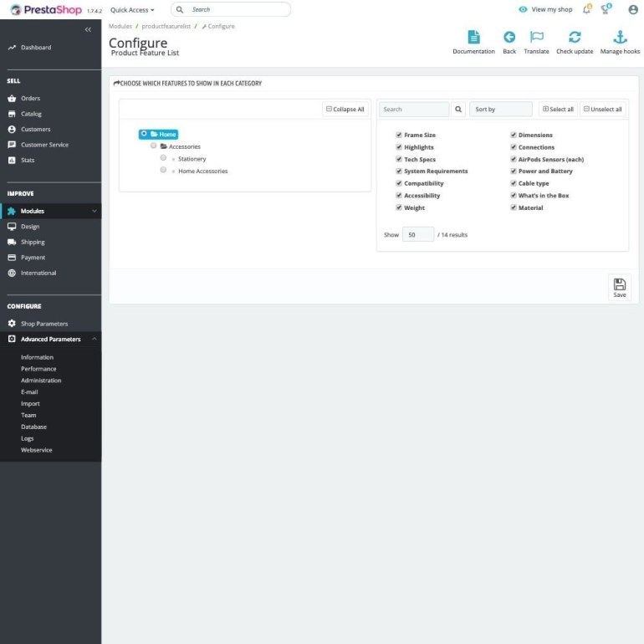Click the Catalog store icon

[12, 115]
